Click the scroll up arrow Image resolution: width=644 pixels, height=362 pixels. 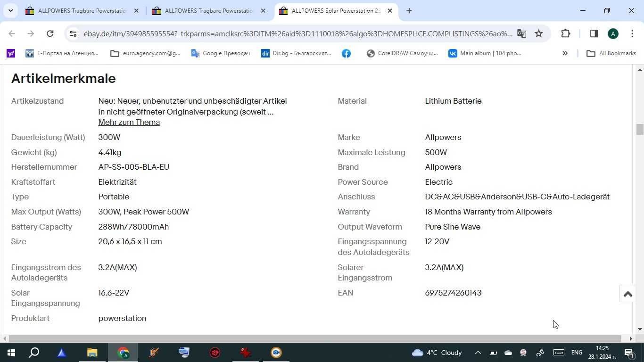pos(640,70)
